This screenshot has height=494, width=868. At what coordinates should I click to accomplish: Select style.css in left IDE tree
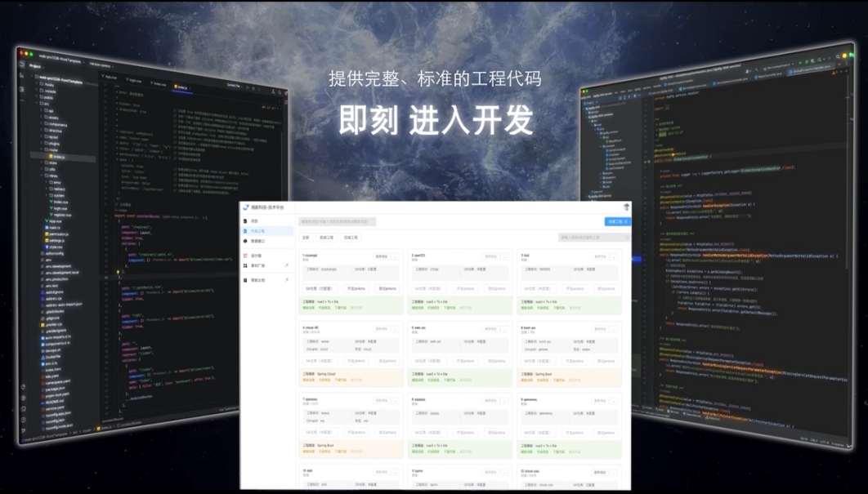(56, 247)
